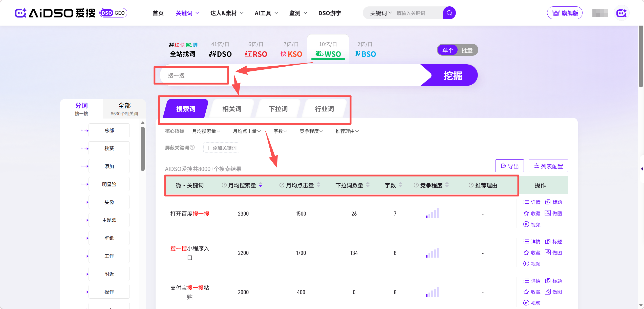Click the AiDSO avatar icon at top right
Viewport: 644px width, 309px height.
[621, 13]
